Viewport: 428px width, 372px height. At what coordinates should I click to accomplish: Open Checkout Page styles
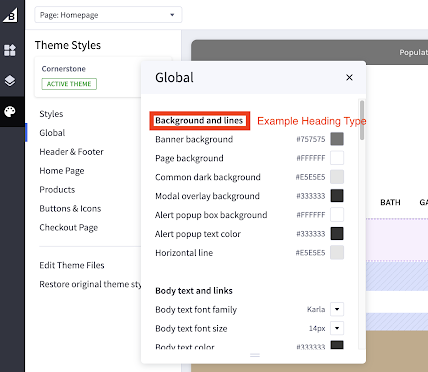pyautogui.click(x=69, y=228)
